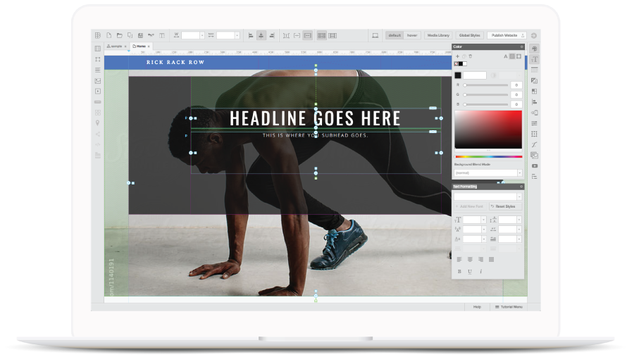Click the columns icon in top toolbar
Viewport: 627px width, 364px height.
tap(162, 36)
